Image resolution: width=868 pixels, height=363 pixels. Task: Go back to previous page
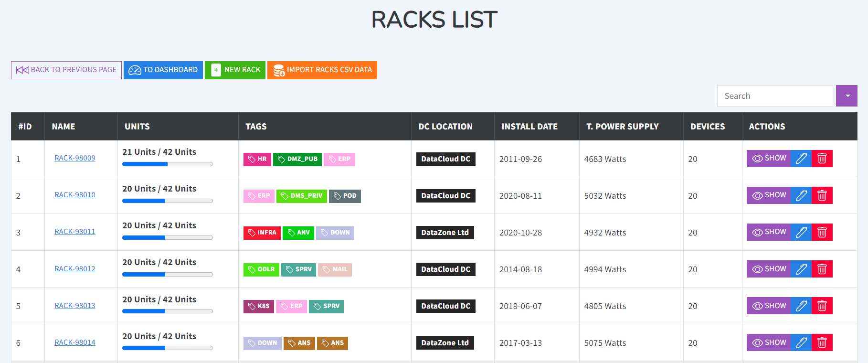66,70
